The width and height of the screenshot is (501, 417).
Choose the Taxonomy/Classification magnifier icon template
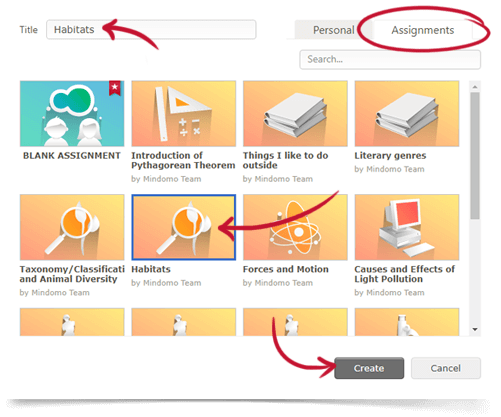click(x=72, y=227)
